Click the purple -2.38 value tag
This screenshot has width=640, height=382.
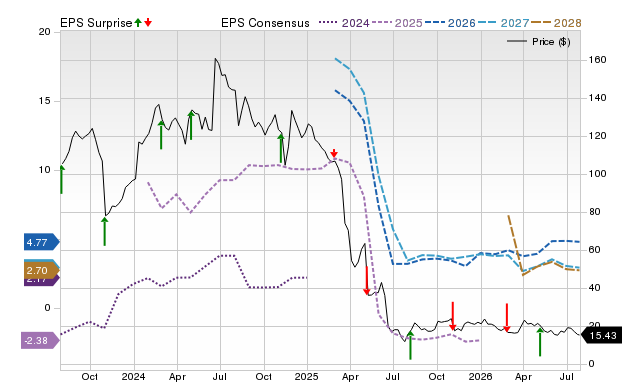(x=40, y=340)
